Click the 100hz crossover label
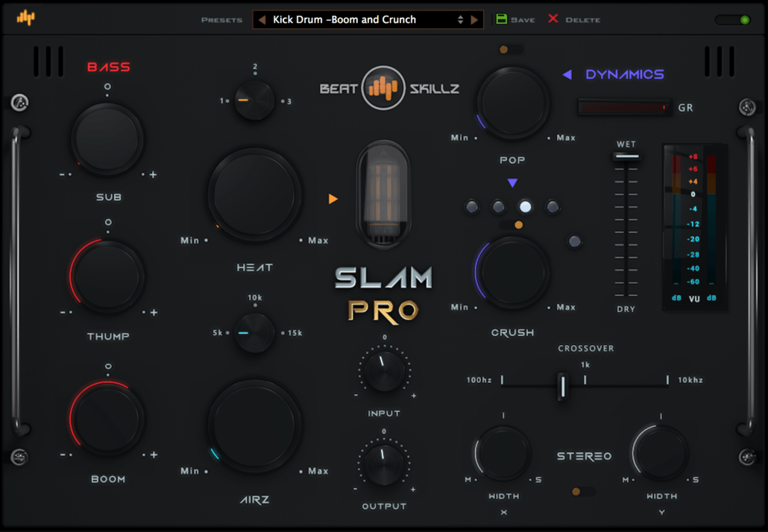 pyautogui.click(x=479, y=380)
